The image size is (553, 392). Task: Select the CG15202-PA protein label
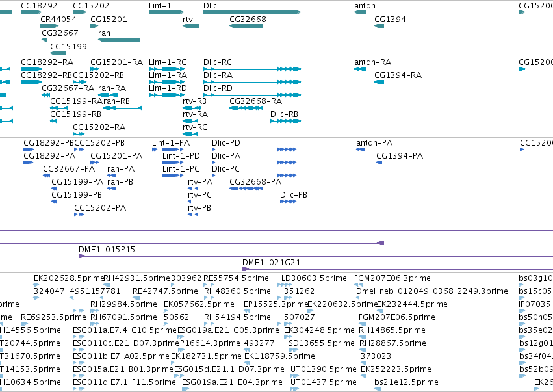100,208
